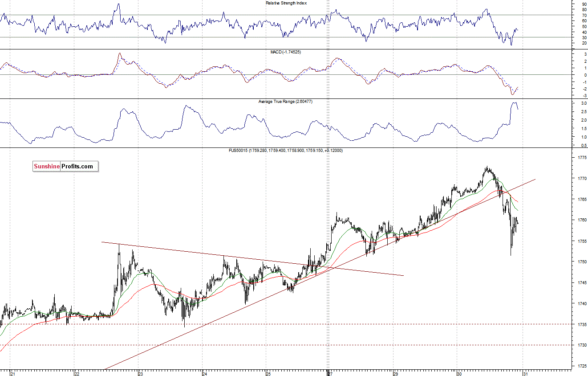Click the 60 level on RSI scale
This screenshot has height=376, width=588.
coord(584,21)
